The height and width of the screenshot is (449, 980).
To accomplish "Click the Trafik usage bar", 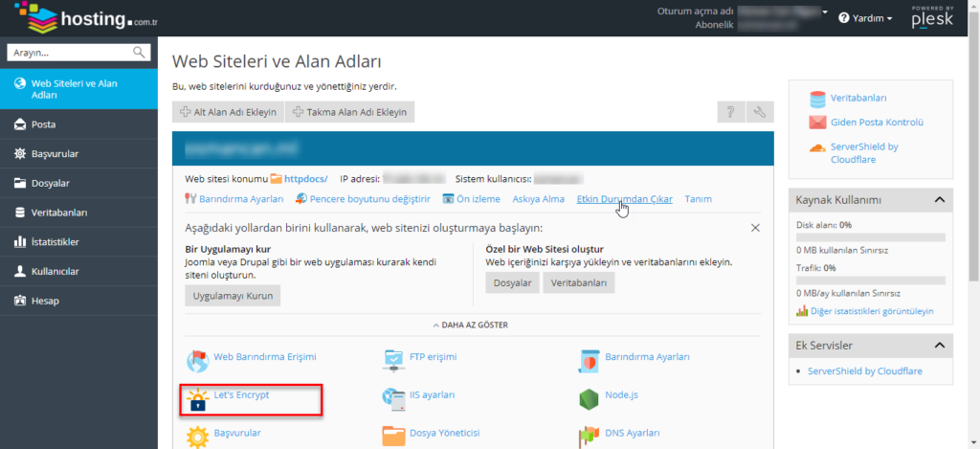I will 871,281.
